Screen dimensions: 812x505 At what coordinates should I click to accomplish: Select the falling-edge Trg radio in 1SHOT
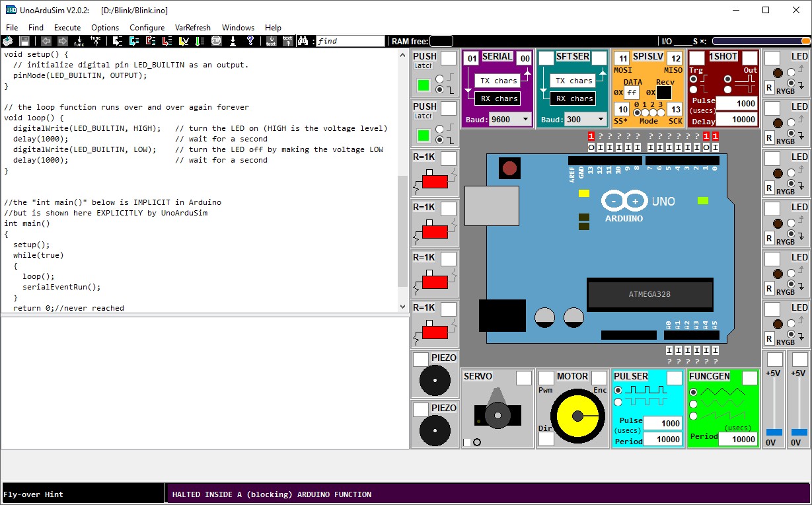pos(694,89)
